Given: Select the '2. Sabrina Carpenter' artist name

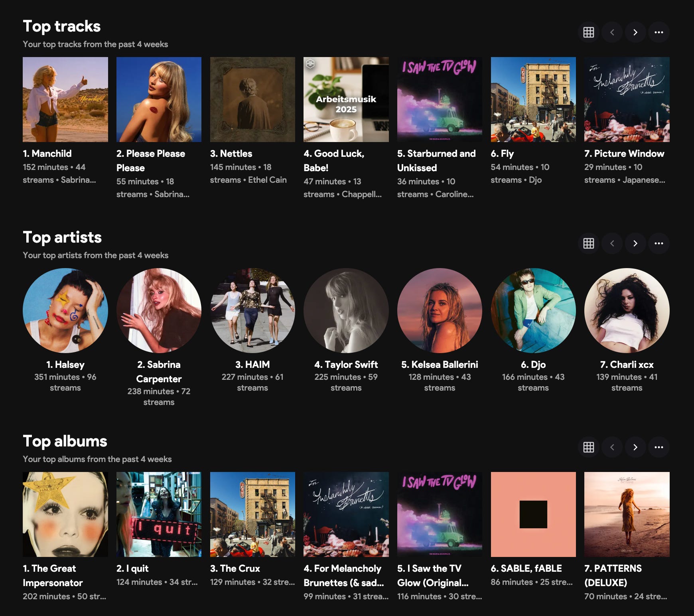Looking at the screenshot, I should click(x=159, y=372).
